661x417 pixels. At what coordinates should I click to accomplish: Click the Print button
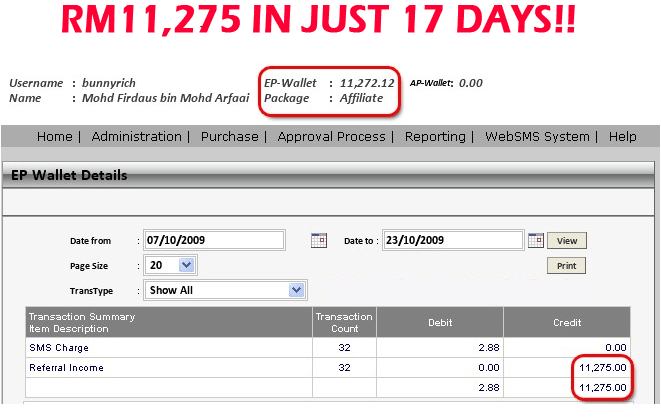click(x=567, y=266)
